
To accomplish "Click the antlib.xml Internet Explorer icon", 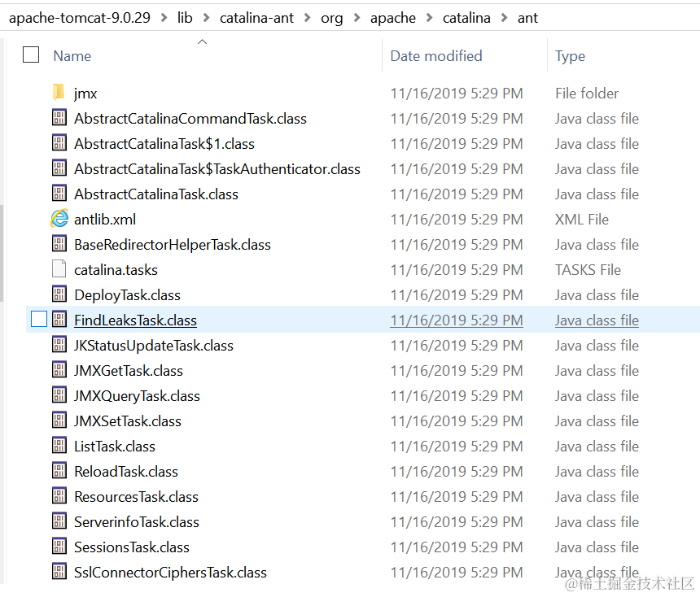I will (x=59, y=219).
